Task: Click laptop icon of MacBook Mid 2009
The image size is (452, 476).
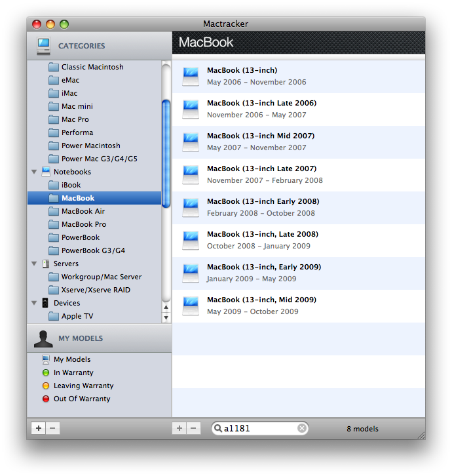Action: [x=191, y=306]
